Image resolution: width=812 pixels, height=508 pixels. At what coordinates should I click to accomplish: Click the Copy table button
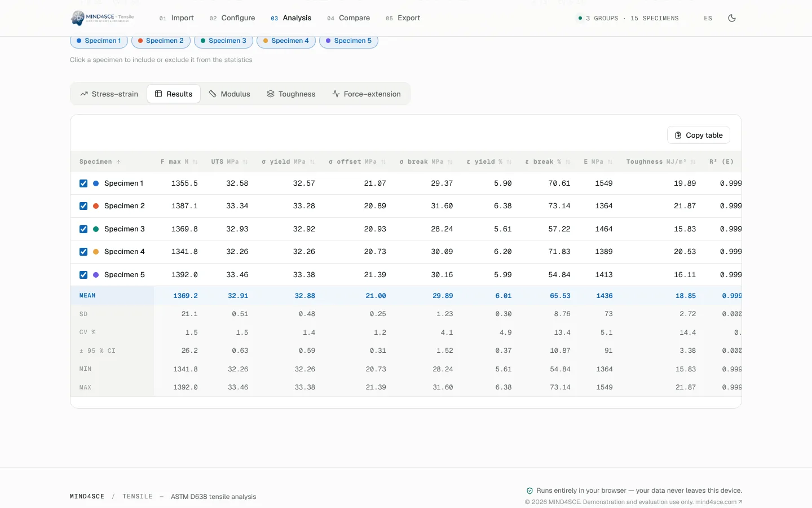pyautogui.click(x=699, y=135)
